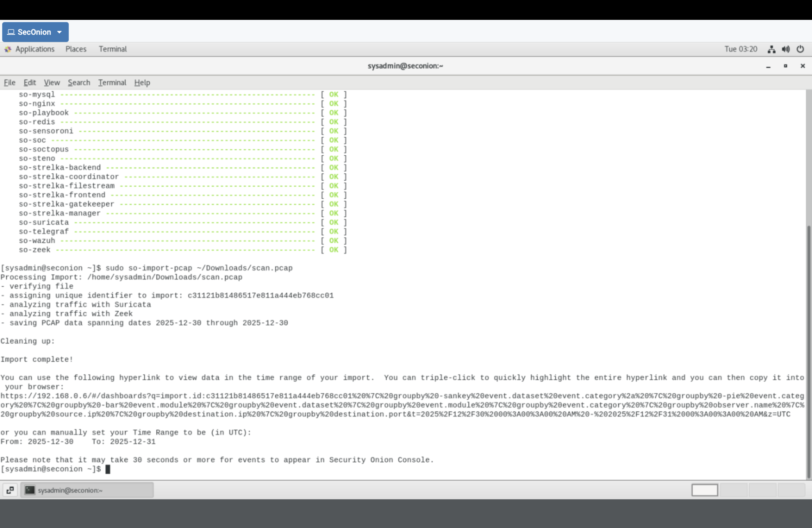Viewport: 812px width, 528px height.
Task: Toggle the terminal window to fullscreen
Action: 785,66
